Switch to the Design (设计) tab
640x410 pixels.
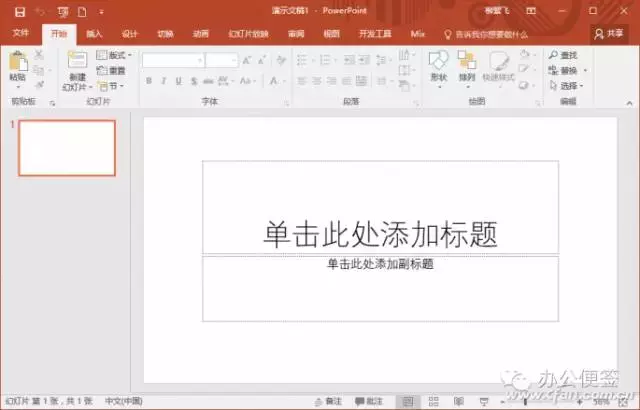point(129,33)
